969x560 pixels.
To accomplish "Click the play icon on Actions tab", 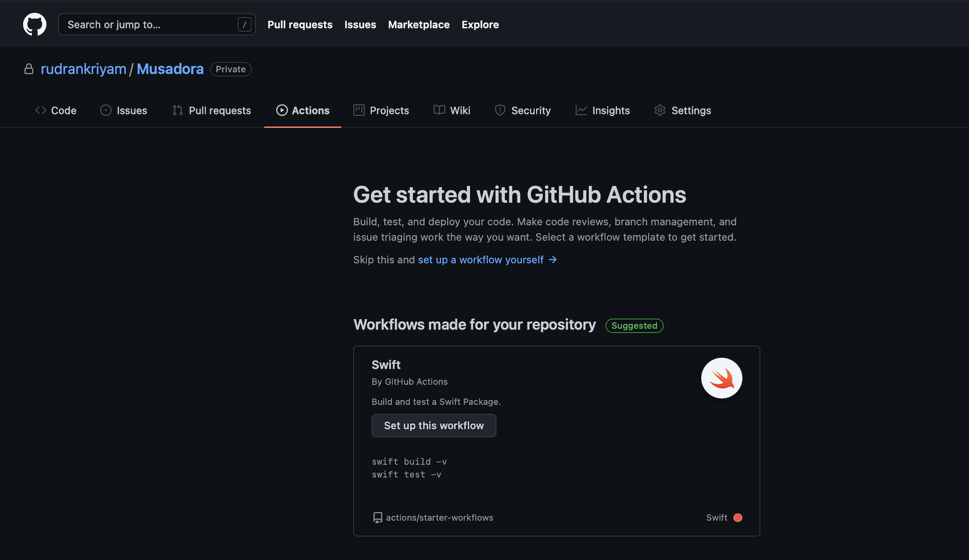I will pyautogui.click(x=282, y=110).
